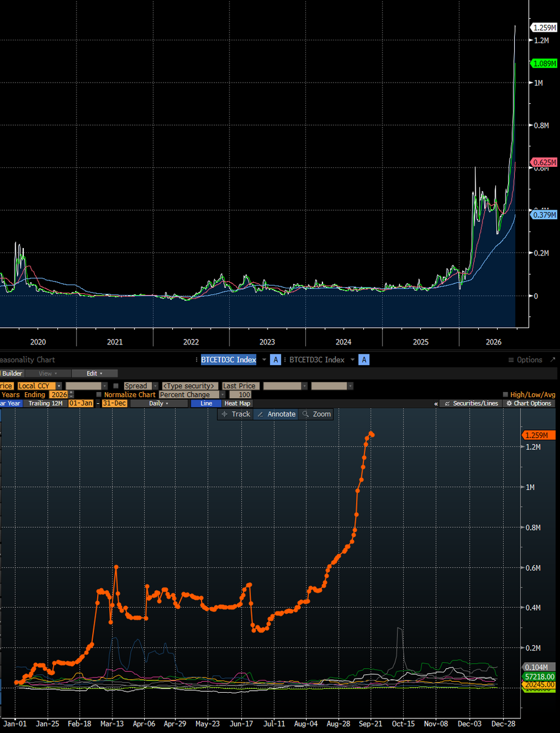The height and width of the screenshot is (733, 560).
Task: Switch to the Heat Map view
Action: click(x=237, y=404)
